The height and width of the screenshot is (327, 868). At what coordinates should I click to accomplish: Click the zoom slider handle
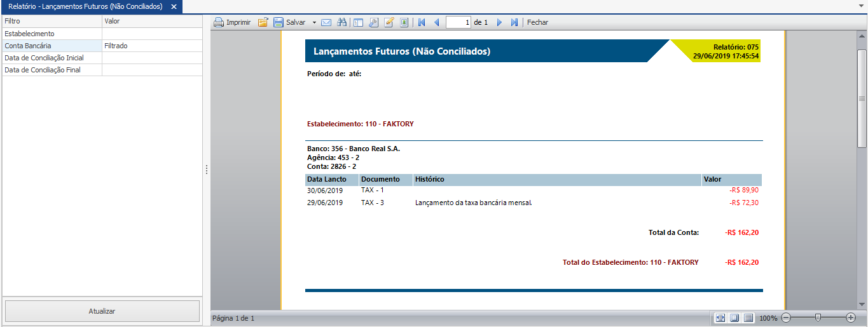(x=818, y=317)
